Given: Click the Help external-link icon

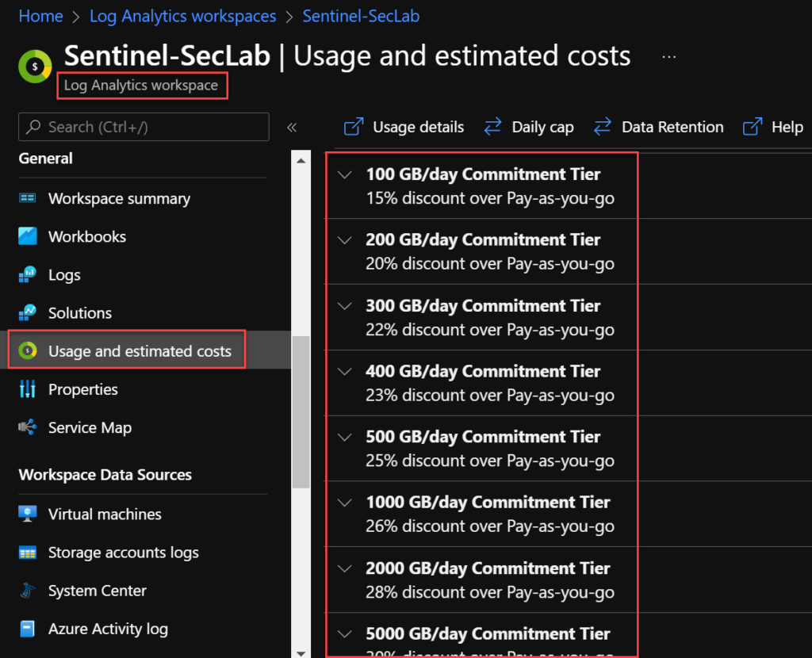Looking at the screenshot, I should [753, 126].
